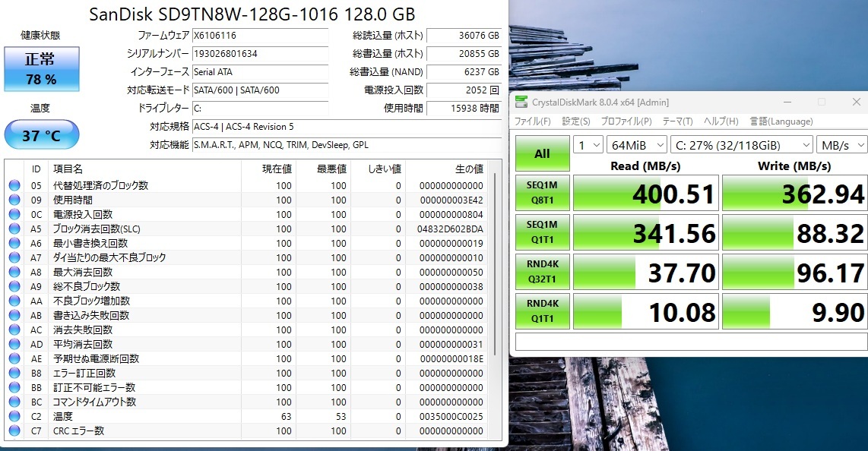Open test size dropdown showing 64MiB
The height and width of the screenshot is (451, 868).
tap(637, 145)
